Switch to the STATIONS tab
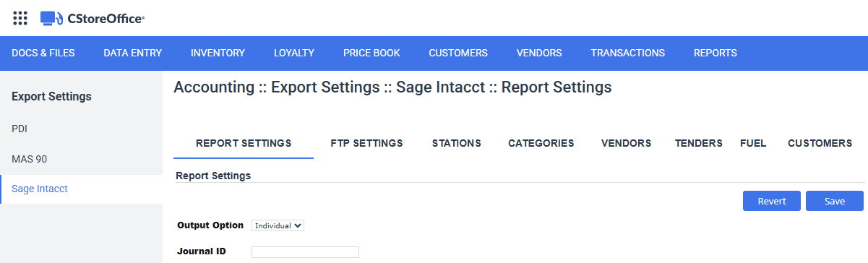 457,143
